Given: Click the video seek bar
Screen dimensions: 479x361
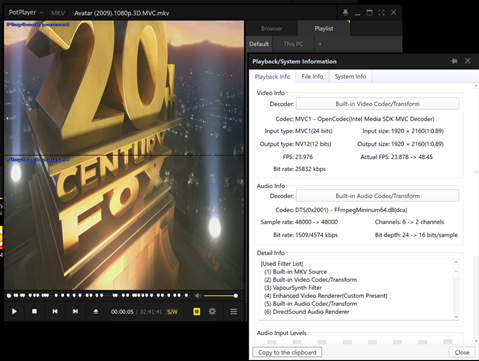Looking at the screenshot, I should point(97,295).
